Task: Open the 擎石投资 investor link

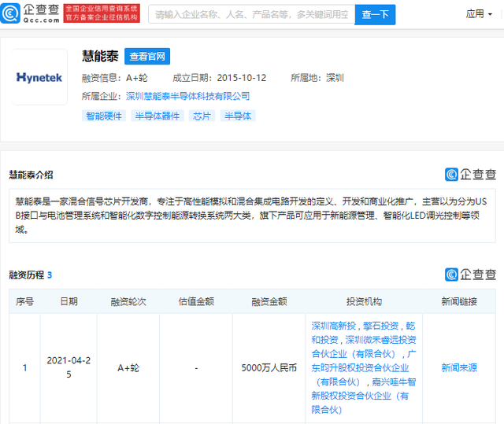Action: [381, 326]
